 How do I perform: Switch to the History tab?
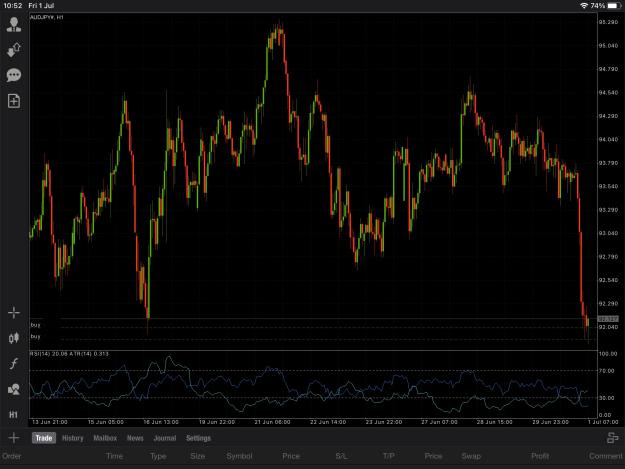(73, 438)
